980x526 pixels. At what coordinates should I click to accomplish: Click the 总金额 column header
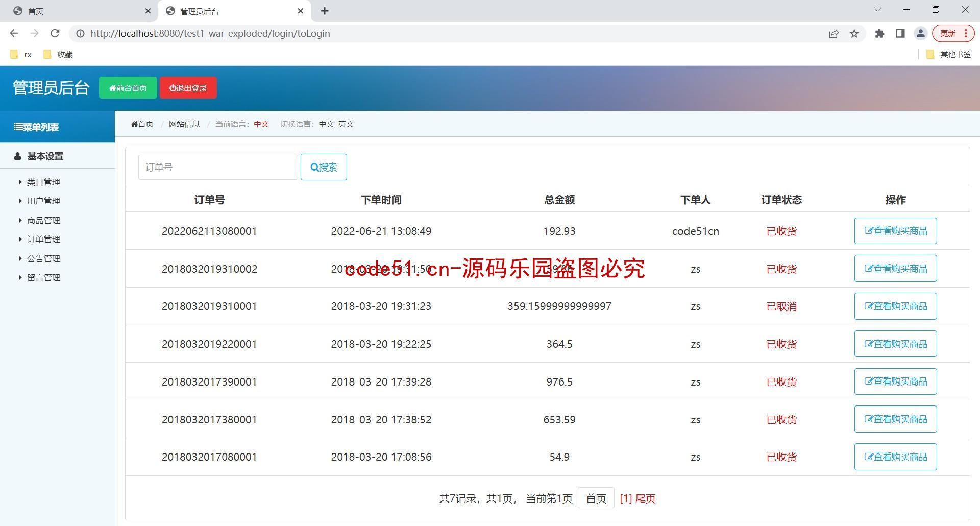pos(559,200)
